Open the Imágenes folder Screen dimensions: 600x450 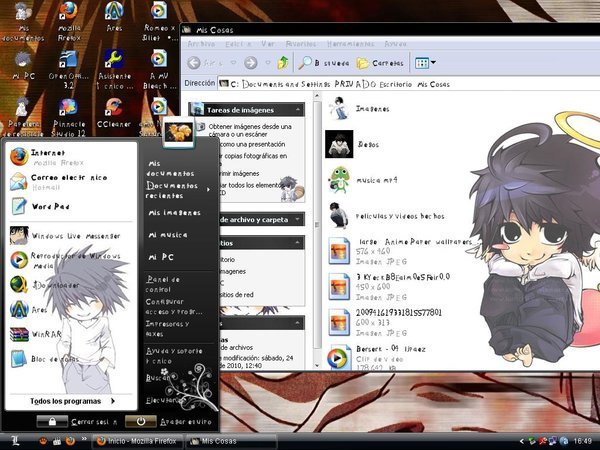[x=358, y=109]
